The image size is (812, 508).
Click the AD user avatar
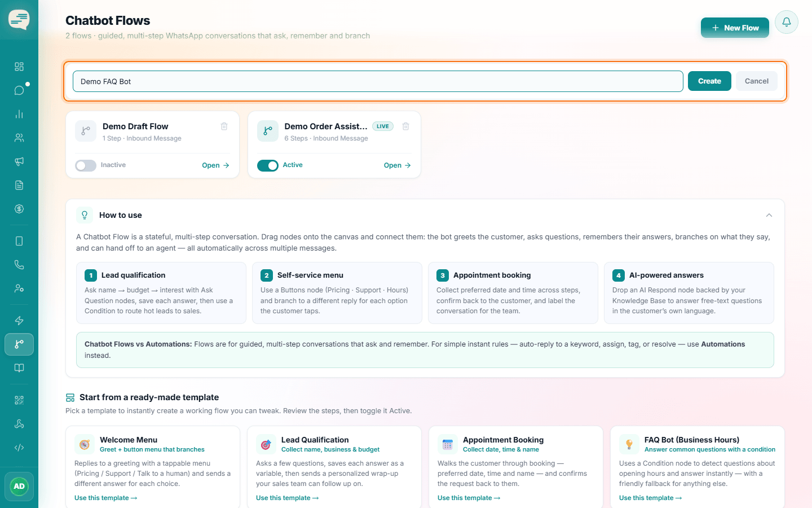coord(19,487)
